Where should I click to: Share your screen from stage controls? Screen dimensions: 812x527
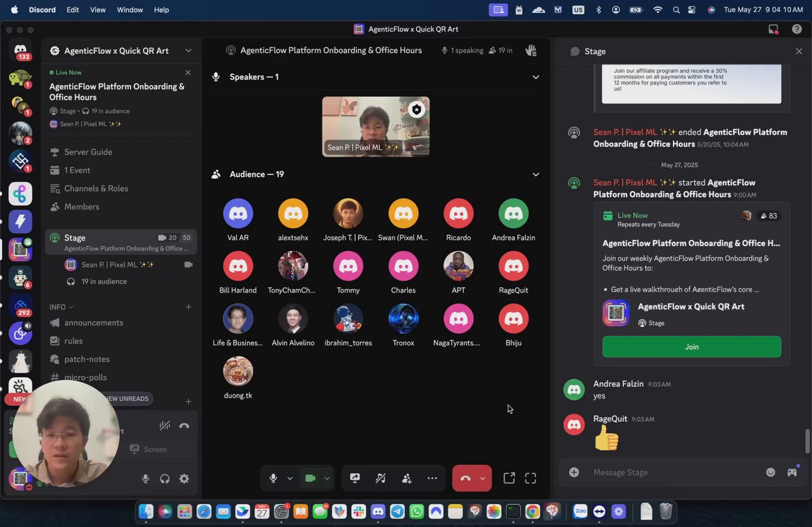pos(355,478)
